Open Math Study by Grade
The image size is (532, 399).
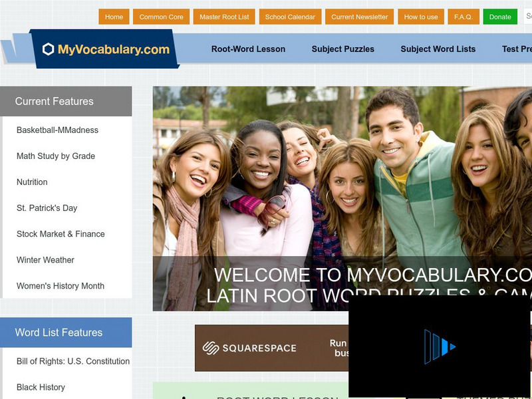[x=56, y=156]
